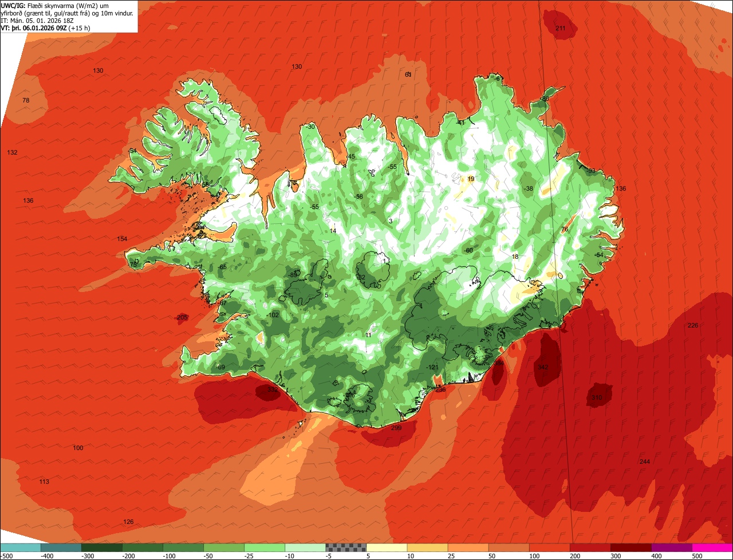
Task: Click the legend label -500
Action: pos(7,556)
